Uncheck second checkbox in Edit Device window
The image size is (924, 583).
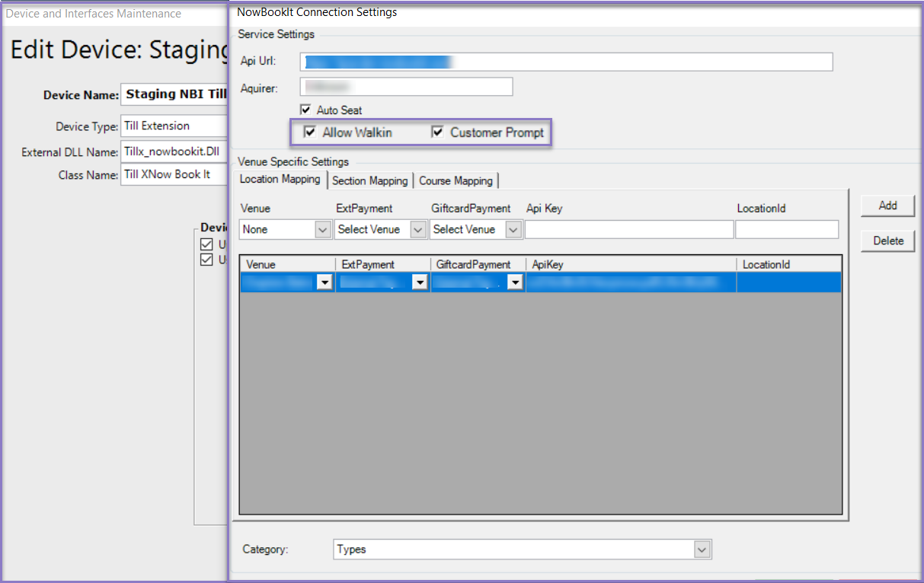tap(206, 260)
